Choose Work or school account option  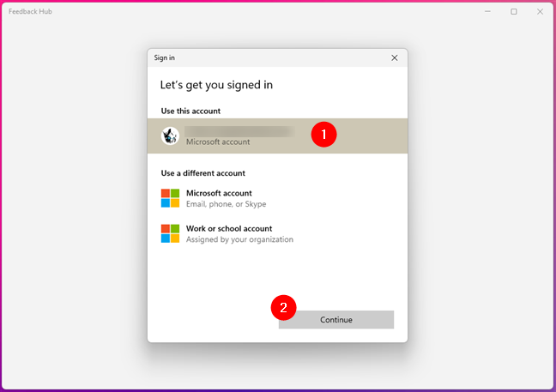click(277, 233)
